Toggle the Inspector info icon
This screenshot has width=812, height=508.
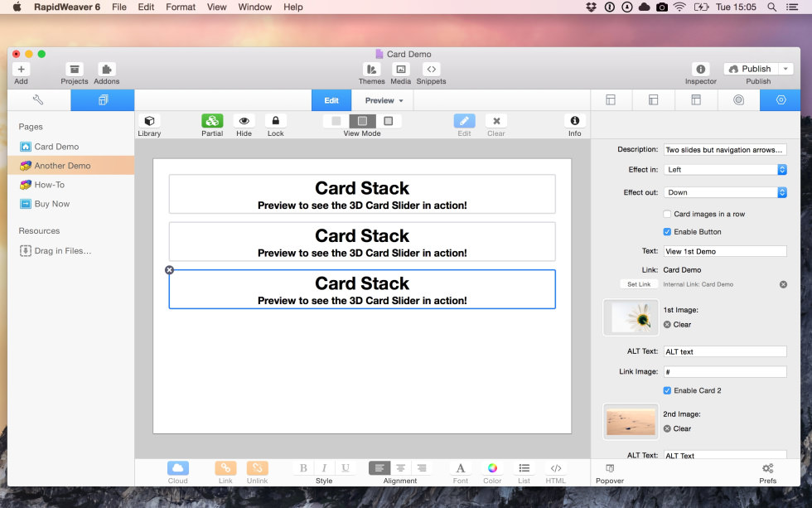pos(700,70)
